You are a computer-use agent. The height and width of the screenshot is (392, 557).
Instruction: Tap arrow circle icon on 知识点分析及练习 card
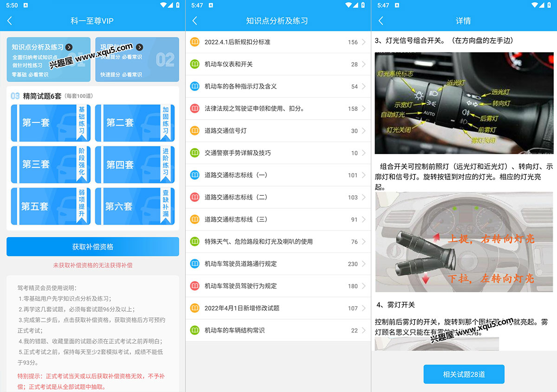[x=69, y=47]
